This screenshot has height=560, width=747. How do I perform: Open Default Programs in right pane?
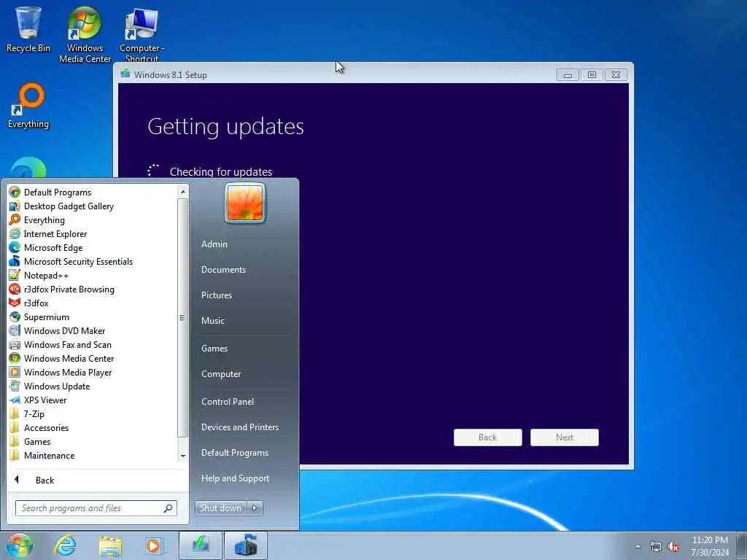tap(235, 453)
